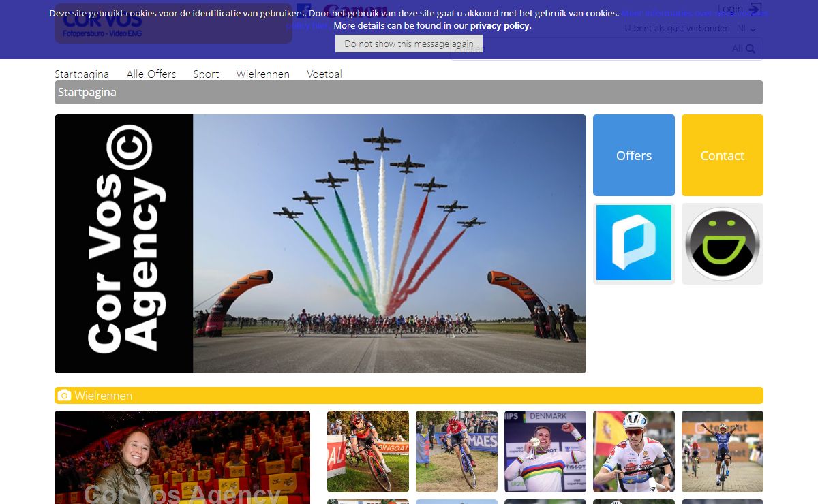Click the 'U bent als gast verbonden' status text
The width and height of the screenshot is (818, 504).
678,29
